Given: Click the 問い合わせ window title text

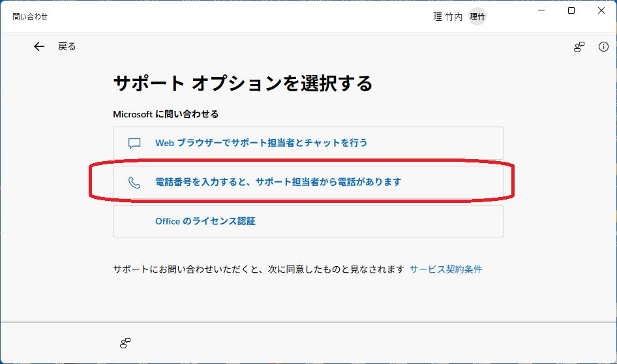Looking at the screenshot, I should [30, 16].
